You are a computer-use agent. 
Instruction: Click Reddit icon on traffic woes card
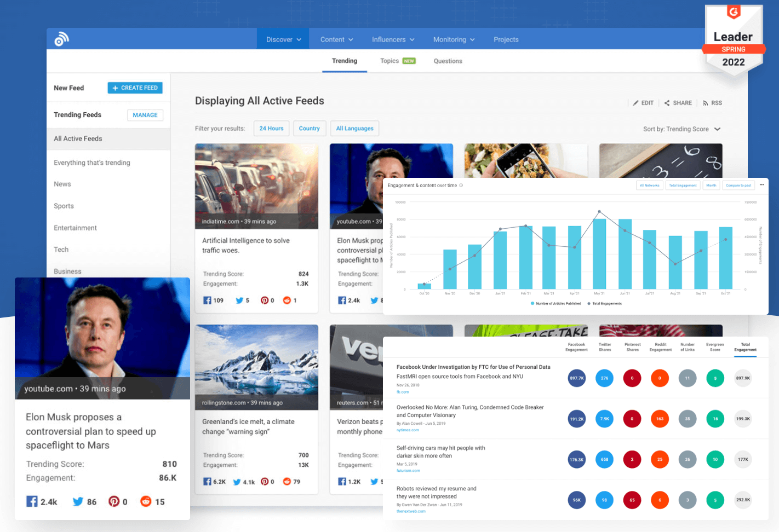coord(287,300)
